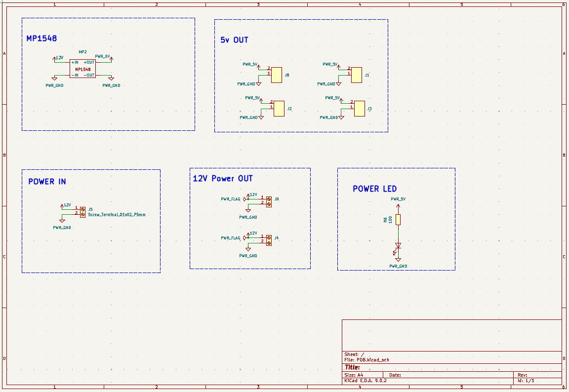Click the POWER LED section heading
This screenshot has height=392, width=569.
click(x=375, y=189)
